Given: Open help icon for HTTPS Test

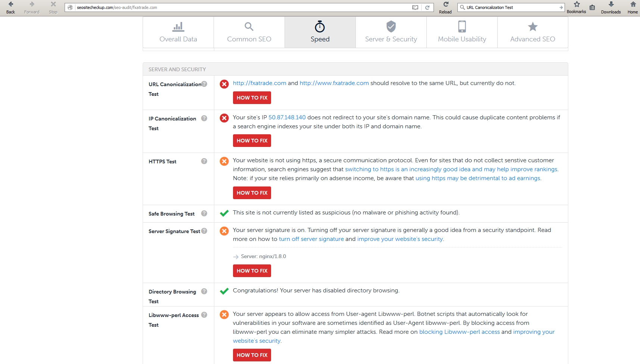Looking at the screenshot, I should coord(204,161).
